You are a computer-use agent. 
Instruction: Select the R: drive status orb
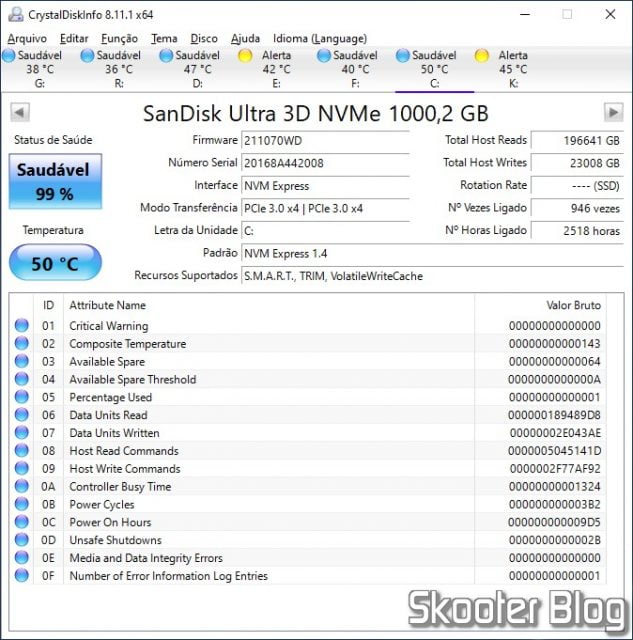point(87,56)
